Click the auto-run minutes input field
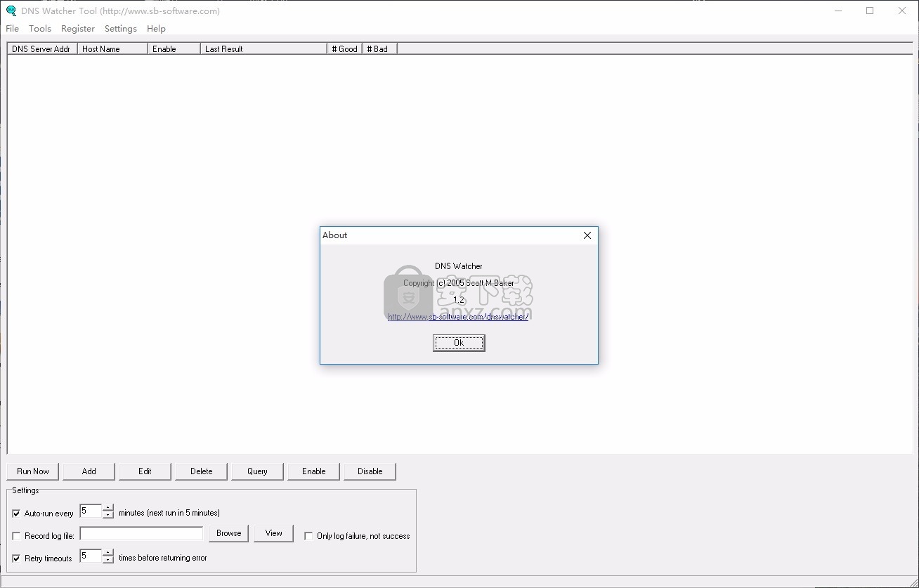This screenshot has height=588, width=919. pos(91,511)
